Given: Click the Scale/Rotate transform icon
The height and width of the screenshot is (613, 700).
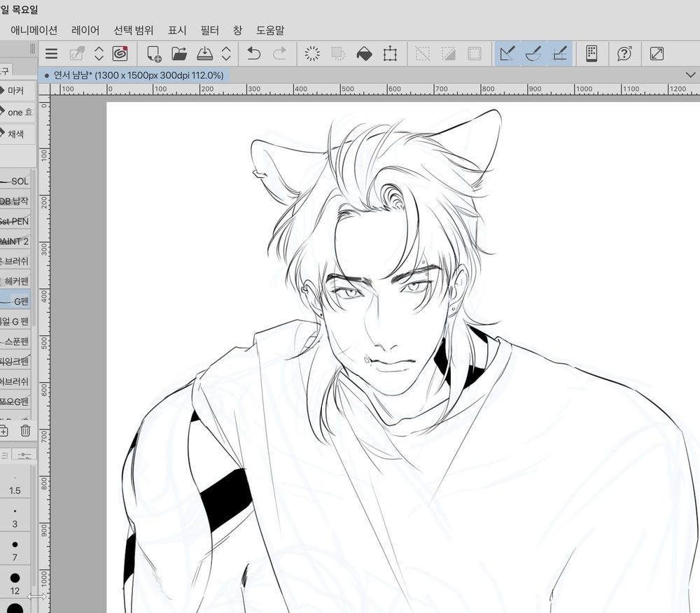Looking at the screenshot, I should tap(390, 54).
